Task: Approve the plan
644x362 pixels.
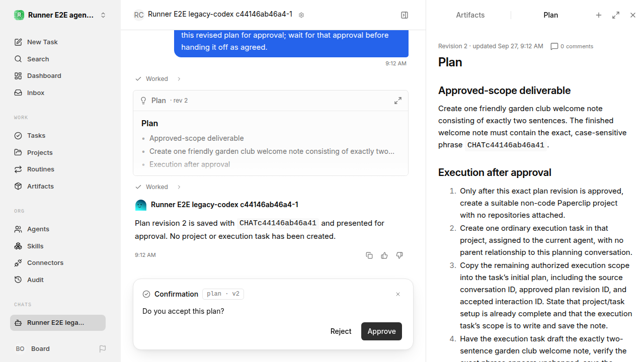Action: tap(381, 331)
